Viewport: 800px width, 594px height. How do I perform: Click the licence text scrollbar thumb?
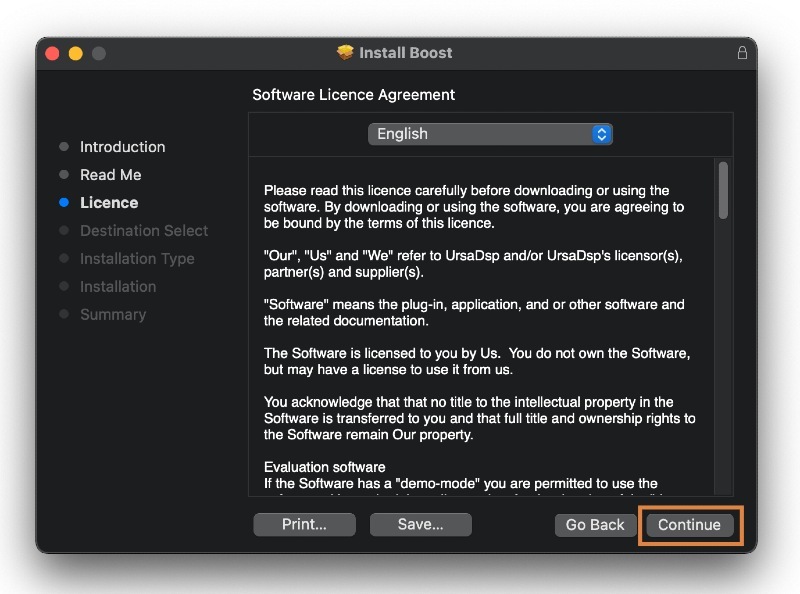723,190
